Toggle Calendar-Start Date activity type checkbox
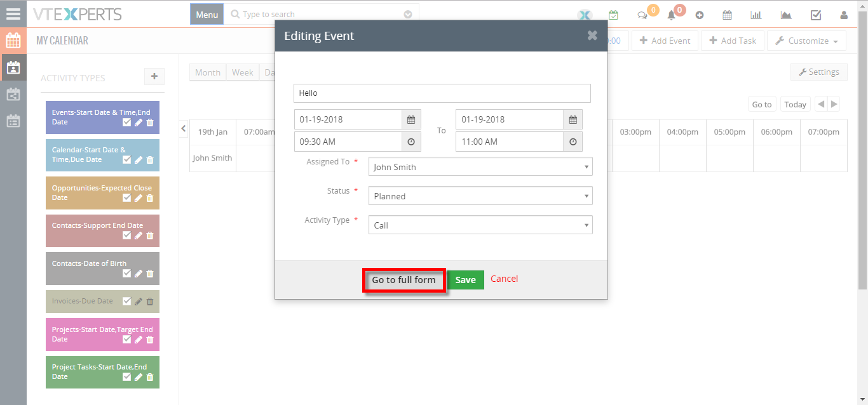The image size is (868, 405). point(127,160)
